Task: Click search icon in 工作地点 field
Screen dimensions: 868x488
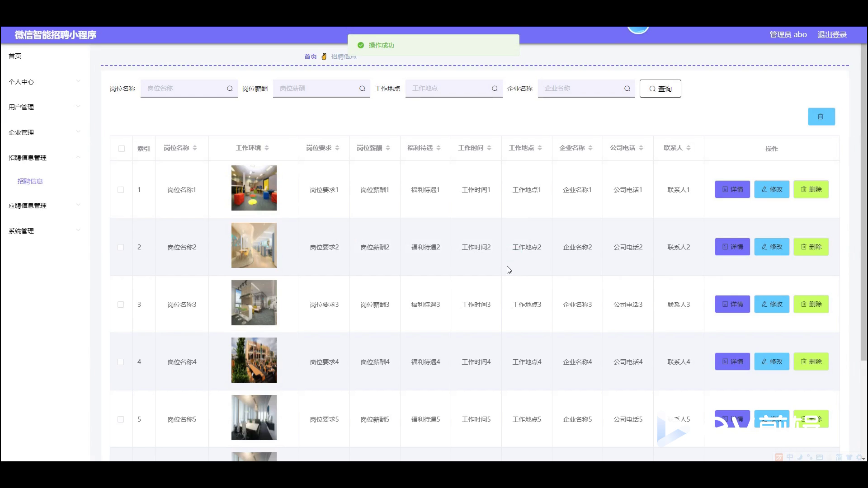Action: point(495,89)
